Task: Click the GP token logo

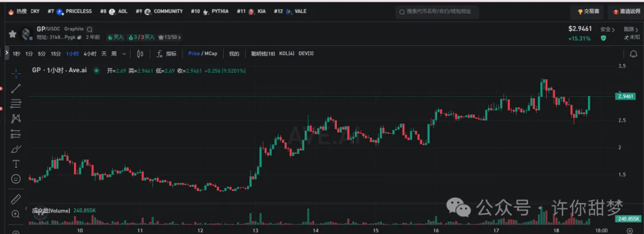Action: 26,33
